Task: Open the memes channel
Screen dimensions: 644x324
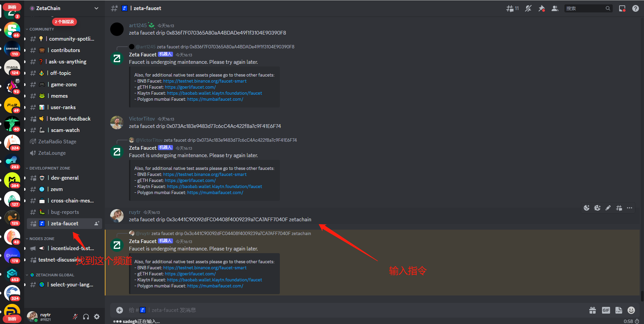Action: 64,96
